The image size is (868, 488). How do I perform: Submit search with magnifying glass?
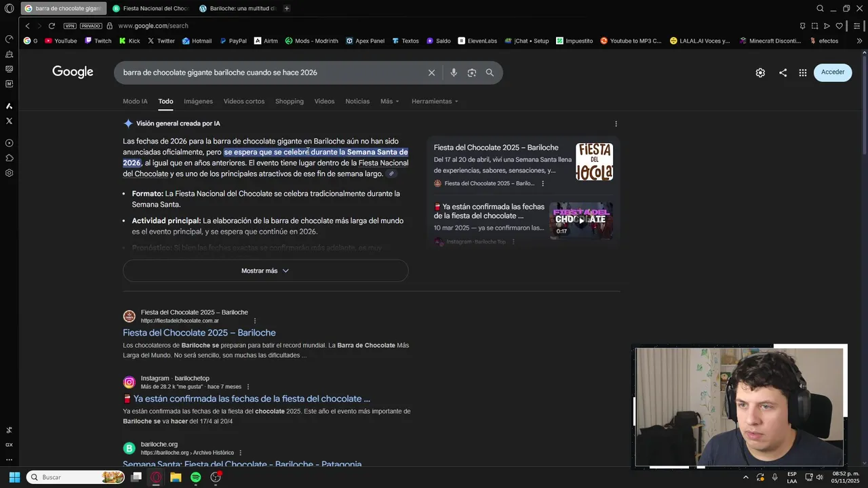490,73
